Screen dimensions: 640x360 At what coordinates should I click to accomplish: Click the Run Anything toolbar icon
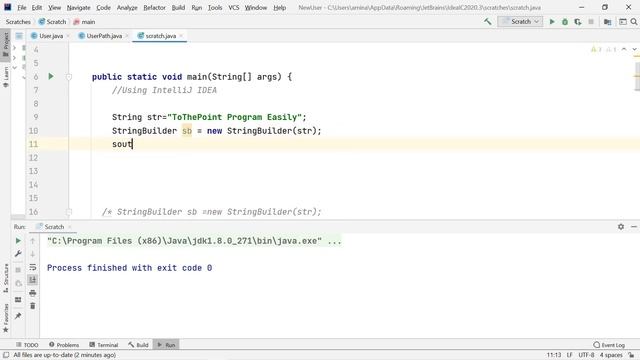tap(622, 22)
